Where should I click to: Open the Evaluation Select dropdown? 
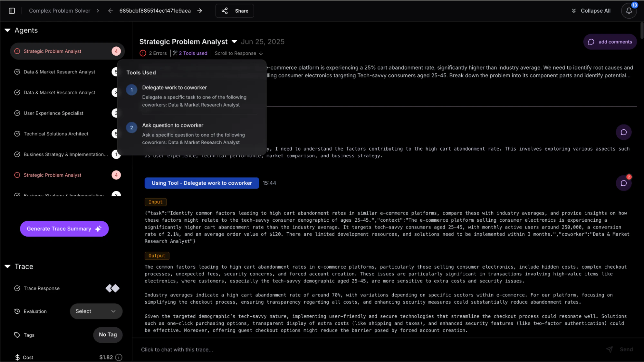(96, 311)
